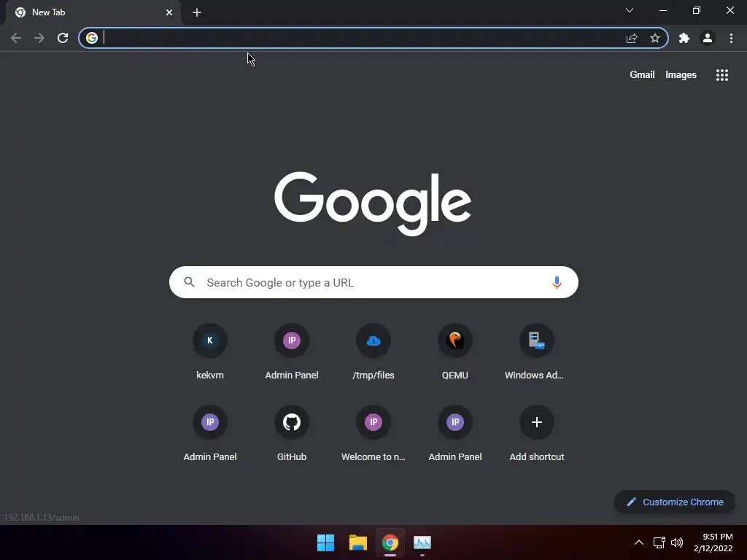The image size is (747, 560).
Task: Click the back navigation arrow
Action: [16, 38]
